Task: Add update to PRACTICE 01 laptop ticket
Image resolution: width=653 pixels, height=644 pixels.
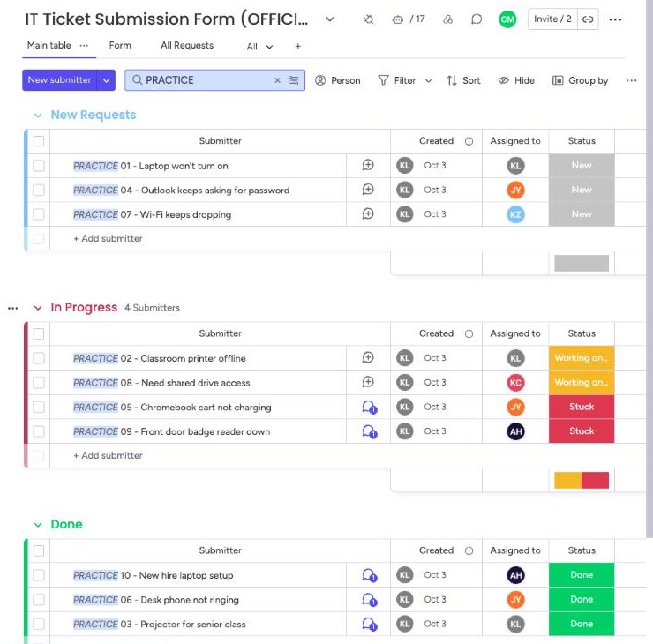Action: pyautogui.click(x=368, y=165)
